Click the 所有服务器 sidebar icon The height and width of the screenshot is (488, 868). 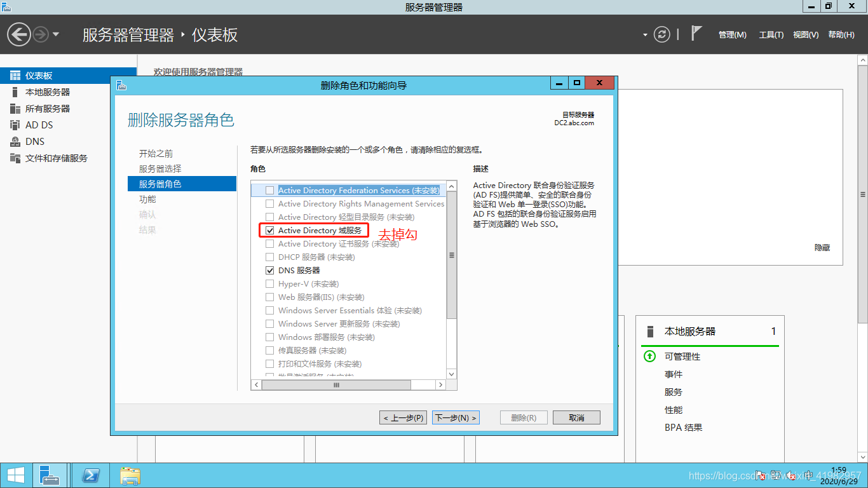tap(15, 109)
